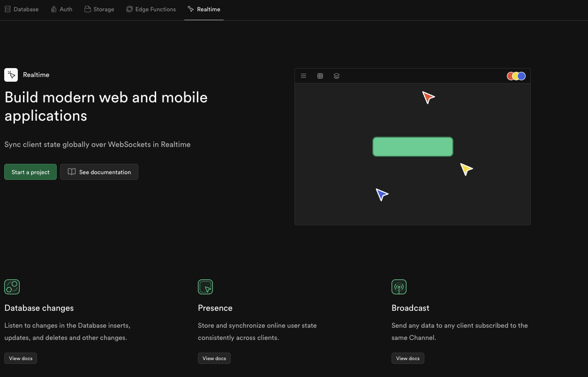Click Start a project button
Viewport: 588px width, 377px height.
coord(30,172)
